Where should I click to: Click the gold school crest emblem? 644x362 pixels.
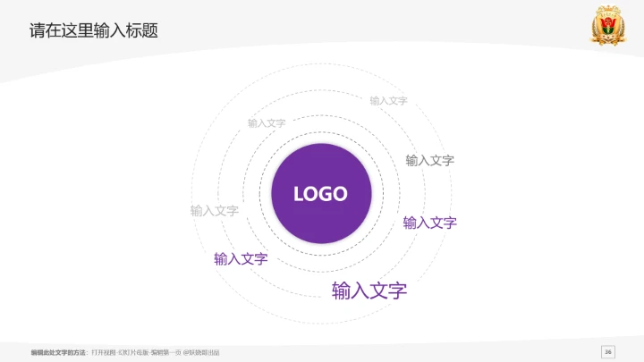(x=608, y=25)
